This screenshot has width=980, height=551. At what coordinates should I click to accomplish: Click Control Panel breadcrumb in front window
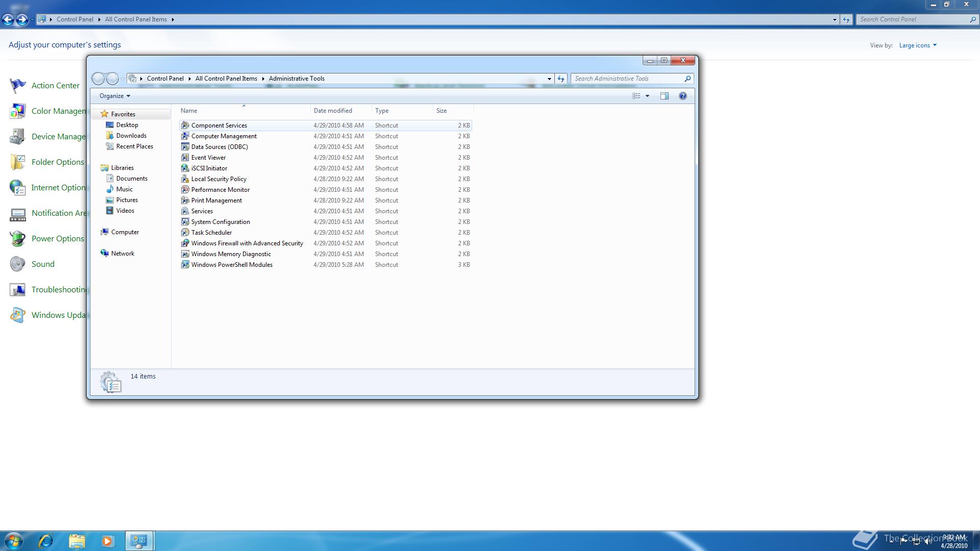(x=165, y=79)
